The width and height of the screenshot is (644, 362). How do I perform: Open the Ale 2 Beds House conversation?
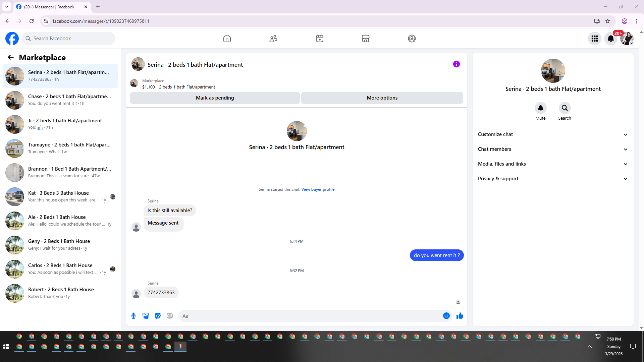click(60, 221)
